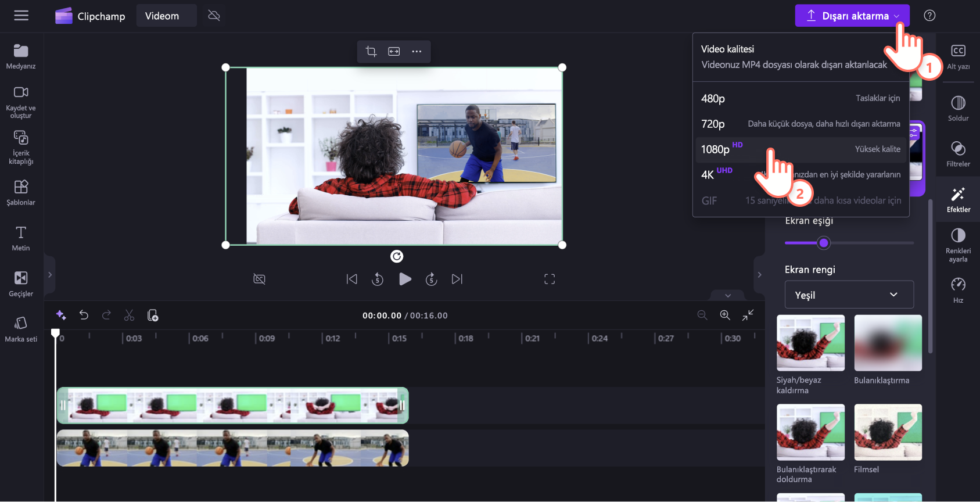The image size is (980, 502).
Task: Click the cloud sync off icon
Action: point(214,16)
